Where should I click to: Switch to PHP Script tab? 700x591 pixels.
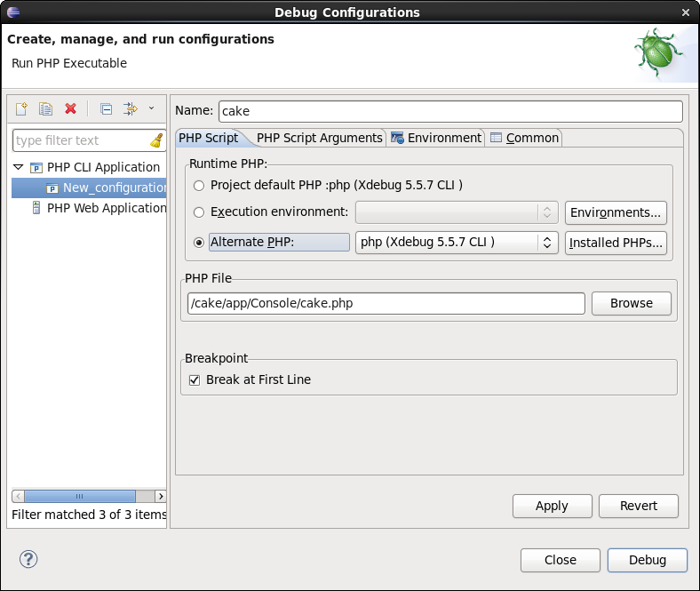click(209, 138)
